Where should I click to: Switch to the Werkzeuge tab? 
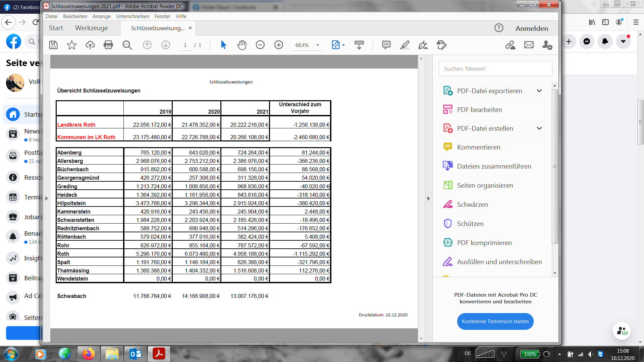point(92,28)
